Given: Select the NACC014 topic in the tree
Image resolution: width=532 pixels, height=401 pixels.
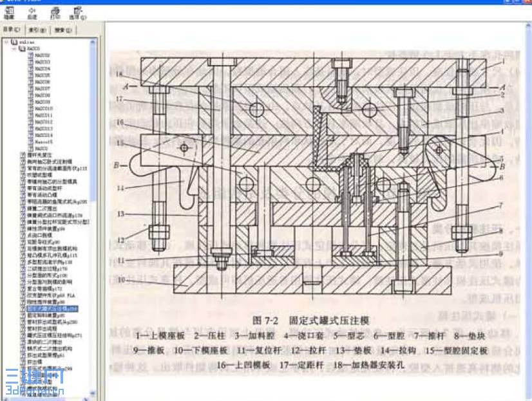Looking at the screenshot, I should (44, 136).
